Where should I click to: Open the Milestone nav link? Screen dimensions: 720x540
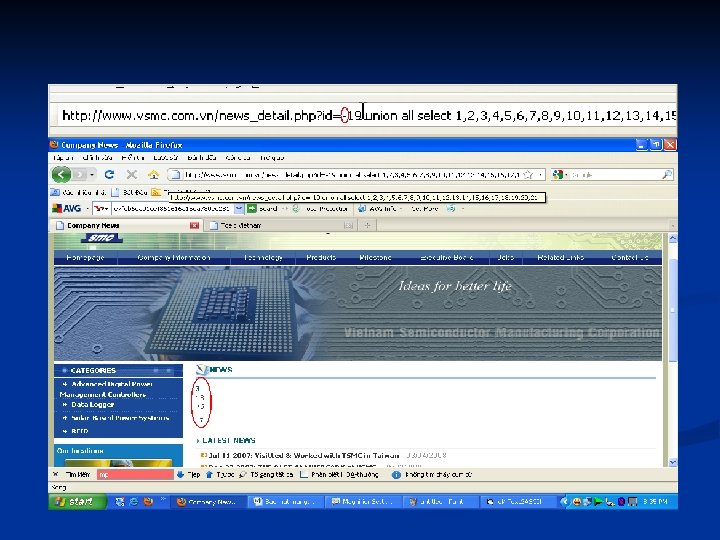coord(375,258)
